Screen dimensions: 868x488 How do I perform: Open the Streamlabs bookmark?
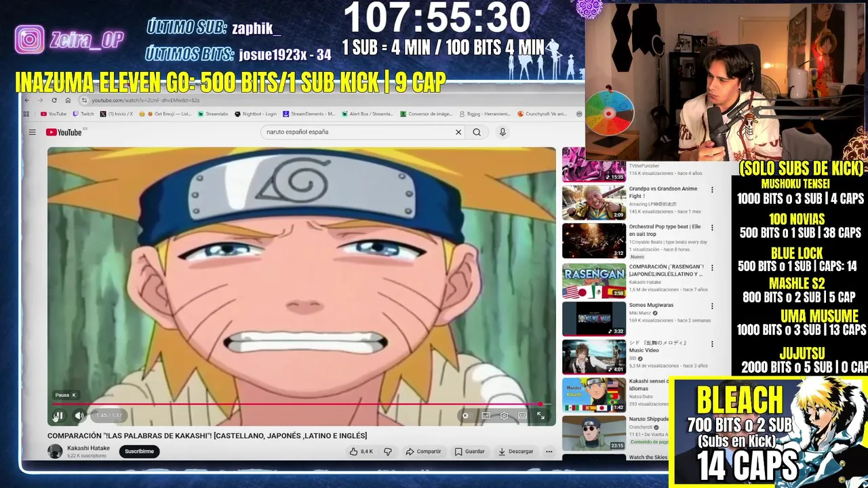pos(213,114)
